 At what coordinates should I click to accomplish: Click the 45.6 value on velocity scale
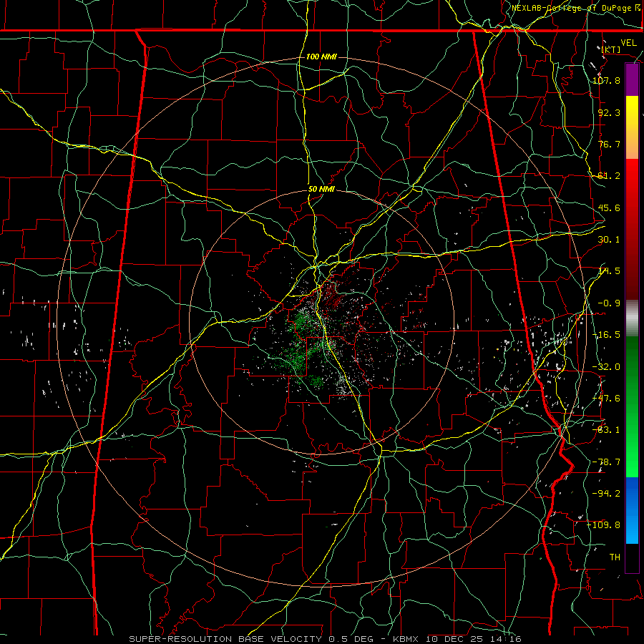(x=609, y=208)
